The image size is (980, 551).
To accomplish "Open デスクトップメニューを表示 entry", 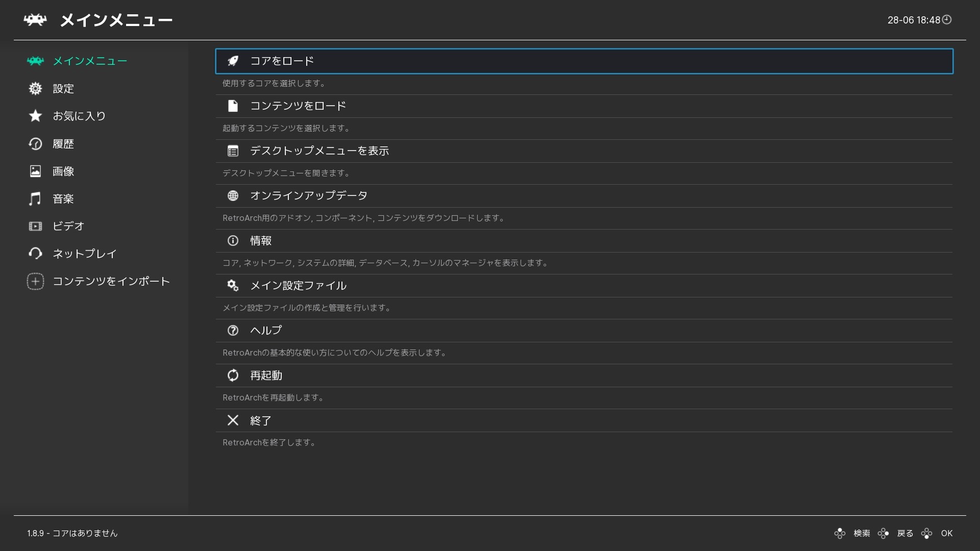I will click(x=584, y=151).
